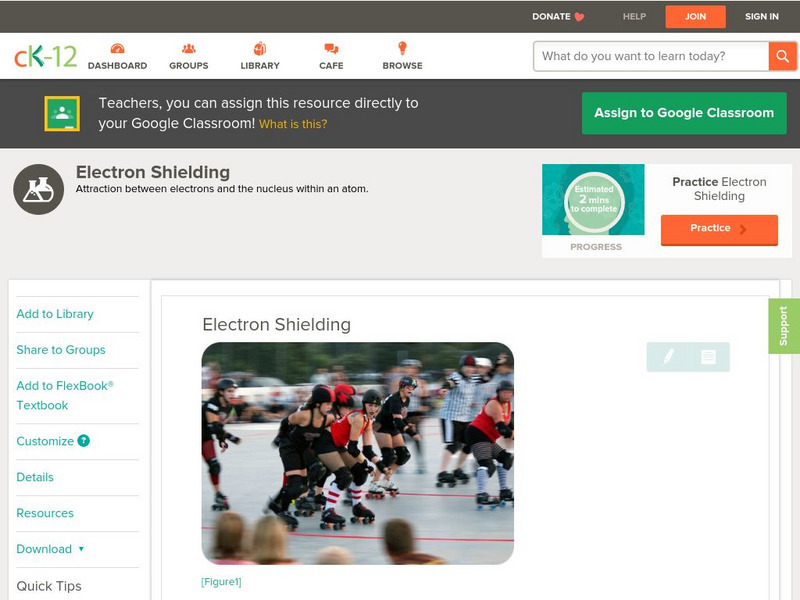This screenshot has width=800, height=600.
Task: Click the CK-12 logo
Action: click(x=45, y=56)
